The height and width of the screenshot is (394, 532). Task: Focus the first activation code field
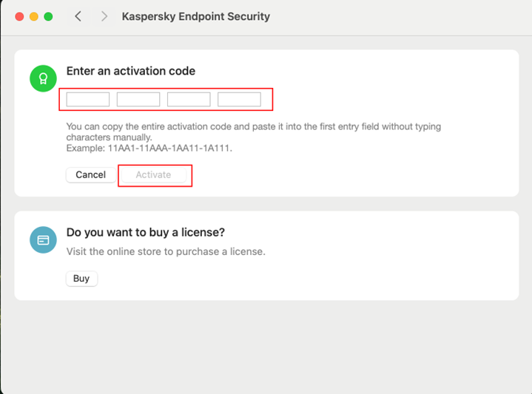(x=88, y=99)
